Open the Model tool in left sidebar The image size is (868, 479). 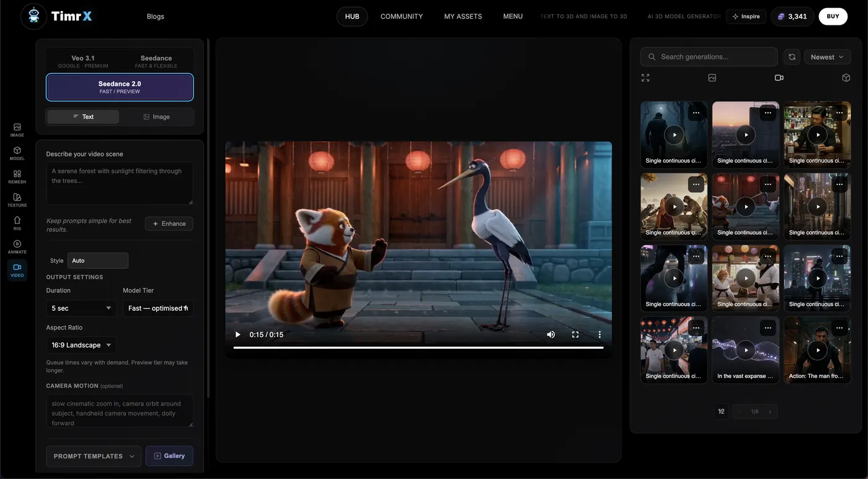[x=17, y=153]
